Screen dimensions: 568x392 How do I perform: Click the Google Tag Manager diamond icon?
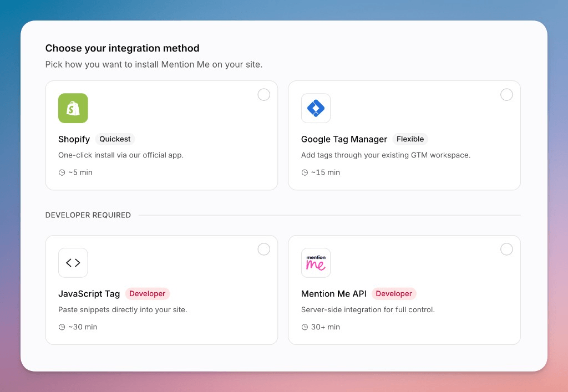[316, 108]
